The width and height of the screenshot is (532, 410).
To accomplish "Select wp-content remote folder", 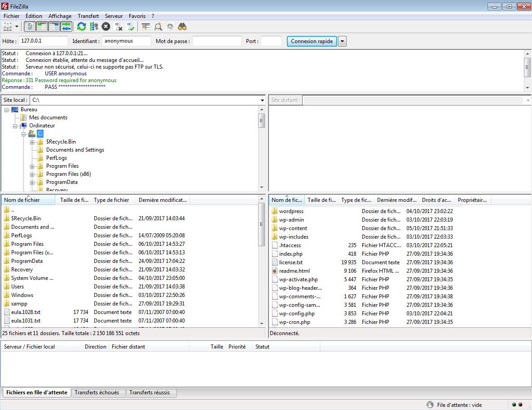I will click(293, 228).
